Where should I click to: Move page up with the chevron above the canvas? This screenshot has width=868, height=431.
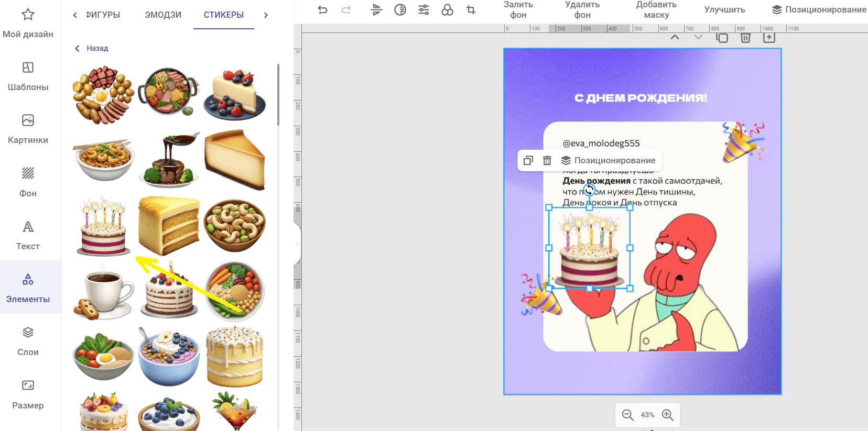(675, 37)
